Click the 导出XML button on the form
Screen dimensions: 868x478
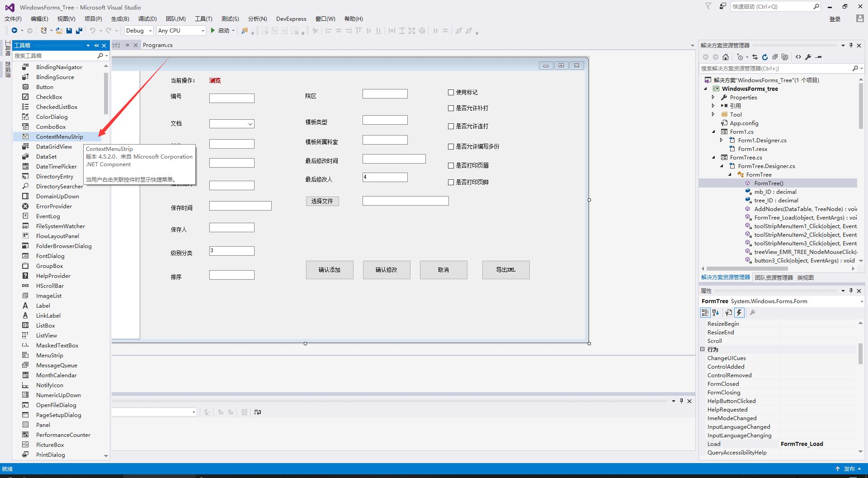[506, 270]
